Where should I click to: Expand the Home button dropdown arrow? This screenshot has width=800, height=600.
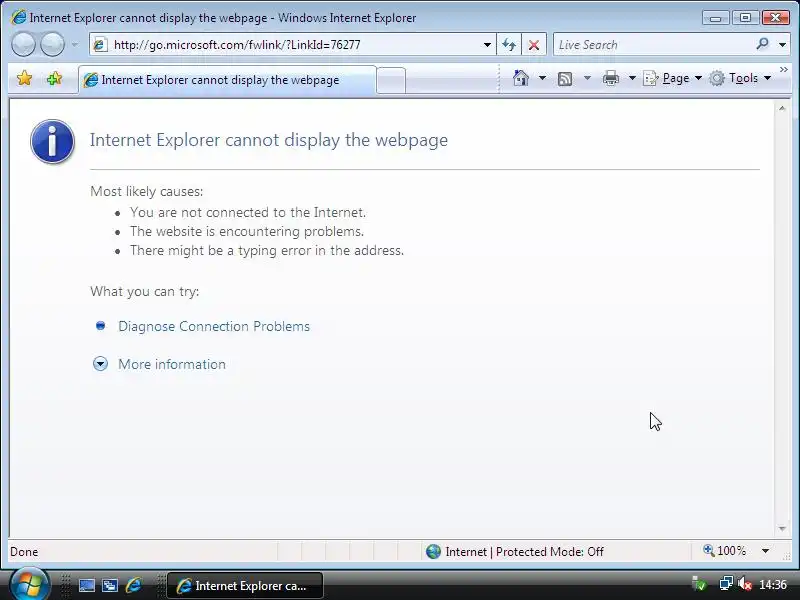click(x=542, y=78)
